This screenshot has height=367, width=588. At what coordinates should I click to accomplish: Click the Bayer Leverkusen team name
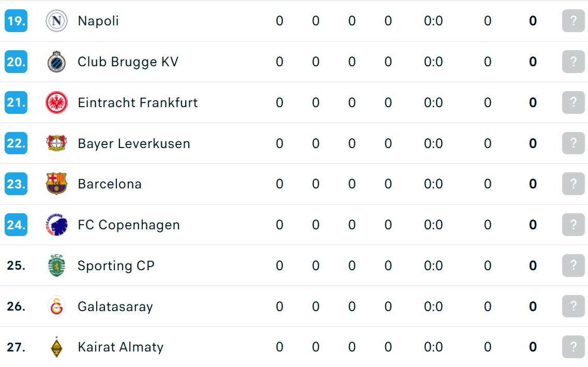click(134, 143)
